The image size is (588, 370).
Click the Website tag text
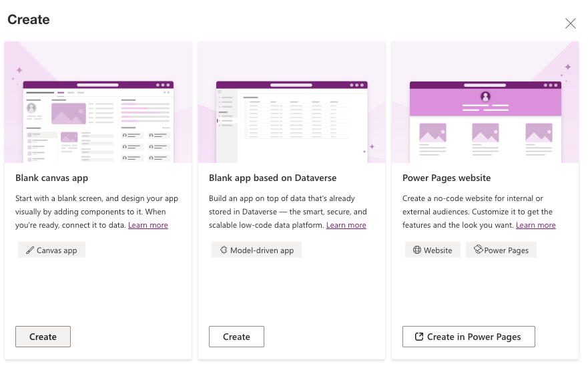click(438, 250)
